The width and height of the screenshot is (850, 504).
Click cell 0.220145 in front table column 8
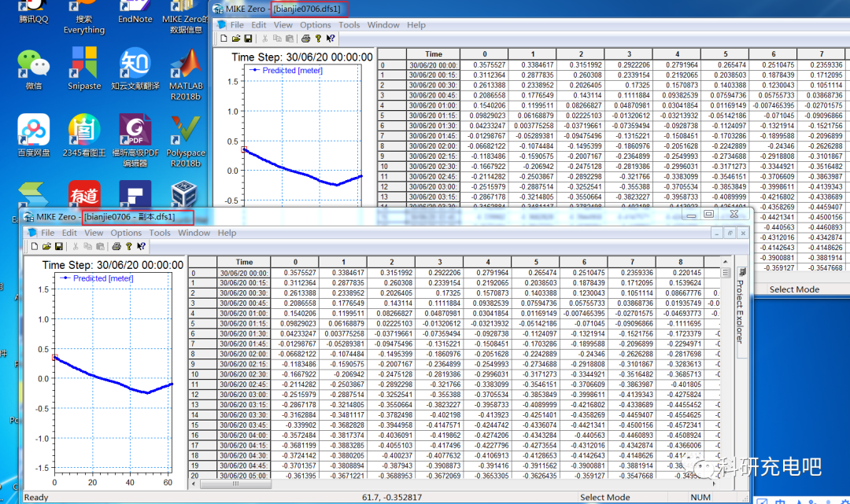[x=680, y=273]
